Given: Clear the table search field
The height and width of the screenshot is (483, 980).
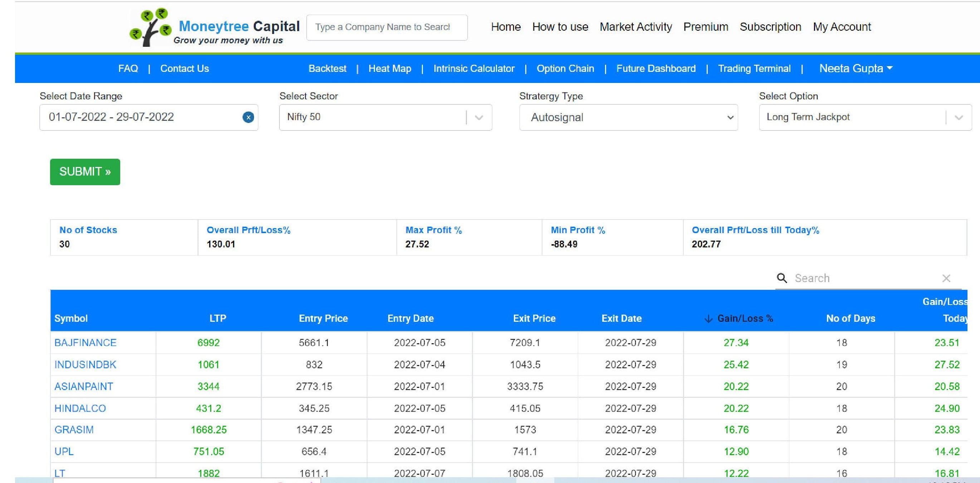Looking at the screenshot, I should (x=946, y=278).
